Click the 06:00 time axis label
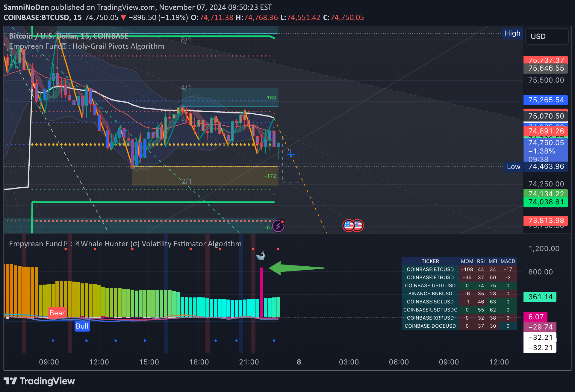This screenshot has width=575, height=392. (399, 362)
